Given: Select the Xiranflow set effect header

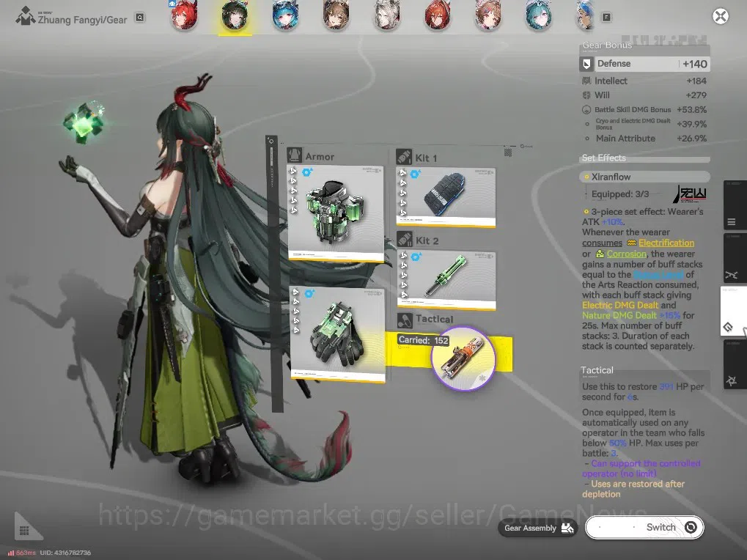Looking at the screenshot, I should click(644, 177).
